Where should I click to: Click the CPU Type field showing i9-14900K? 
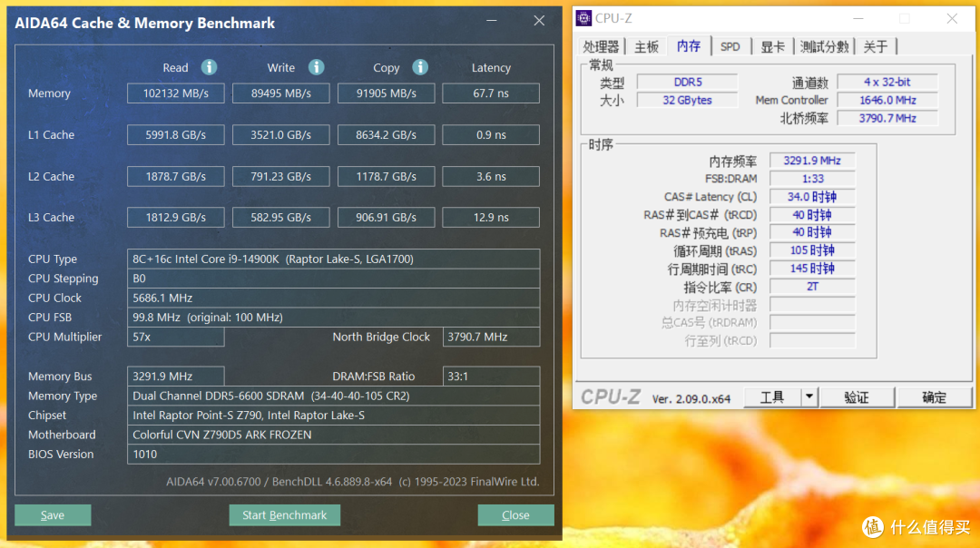tap(333, 259)
